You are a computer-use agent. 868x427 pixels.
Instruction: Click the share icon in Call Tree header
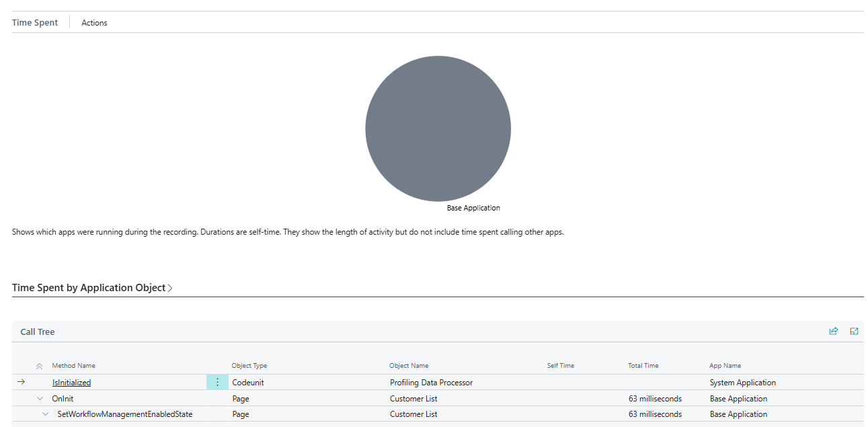pyautogui.click(x=834, y=331)
